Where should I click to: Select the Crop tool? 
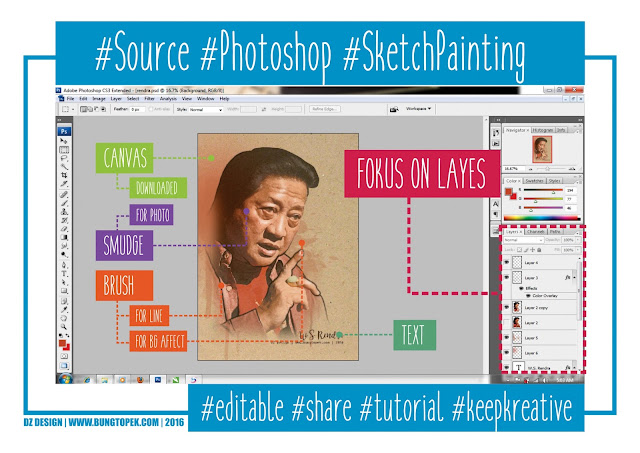tap(64, 175)
